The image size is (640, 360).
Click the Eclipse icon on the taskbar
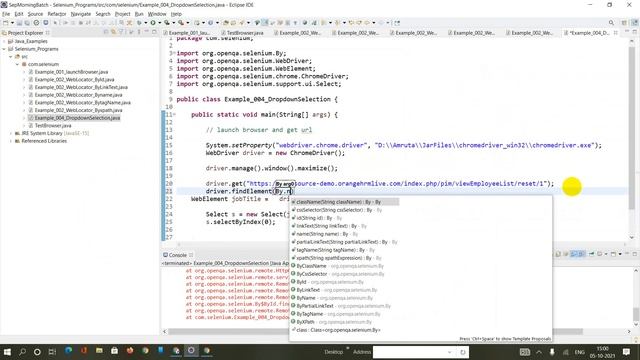[191, 351]
